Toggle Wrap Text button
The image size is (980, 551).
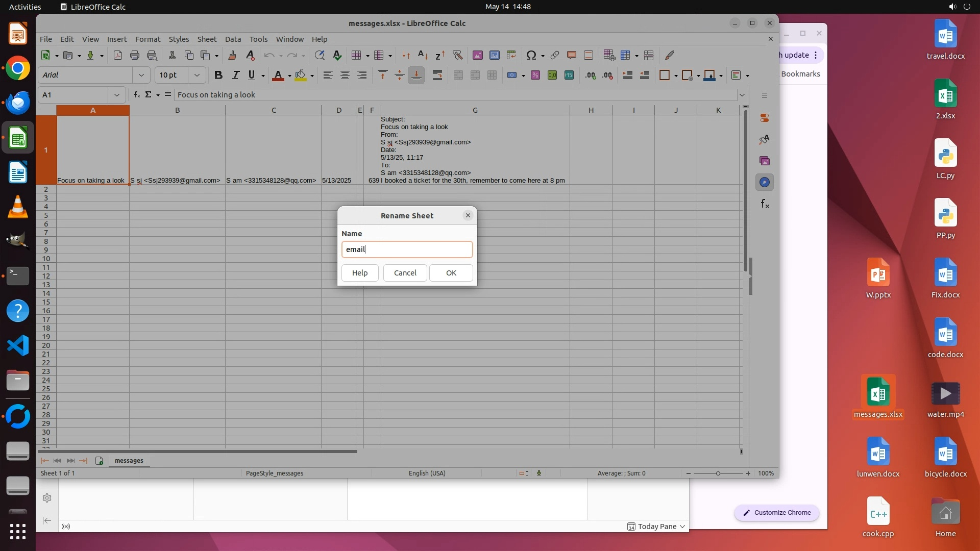point(437,76)
